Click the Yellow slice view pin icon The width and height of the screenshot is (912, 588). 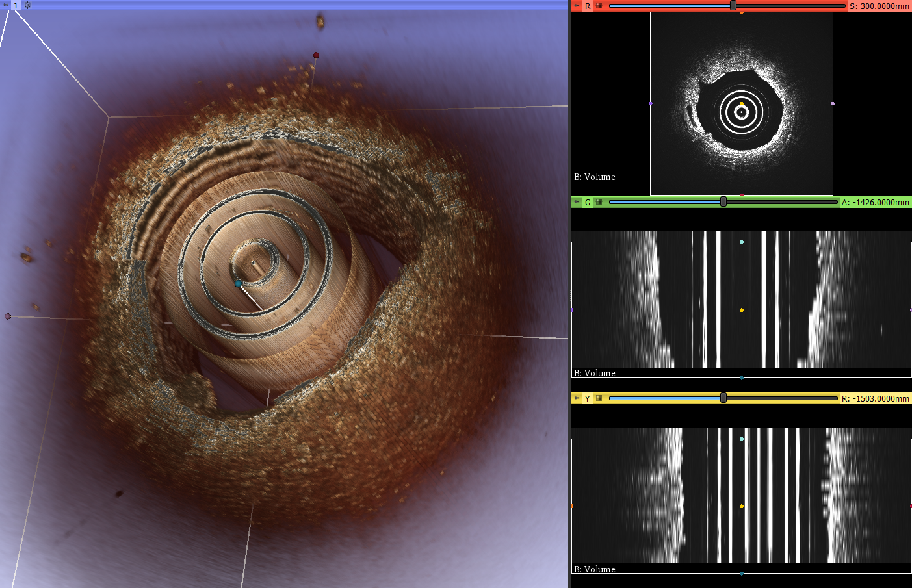point(577,398)
